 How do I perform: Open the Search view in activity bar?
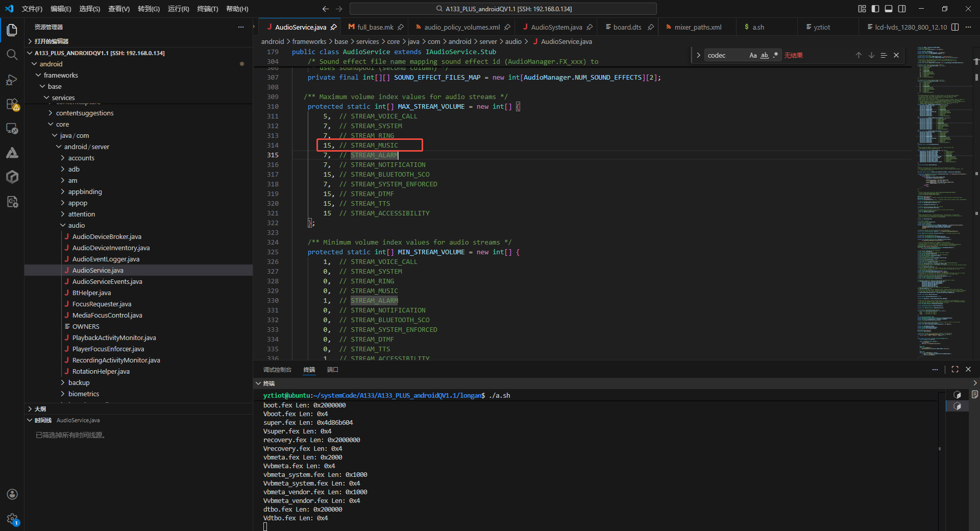pyautogui.click(x=12, y=55)
